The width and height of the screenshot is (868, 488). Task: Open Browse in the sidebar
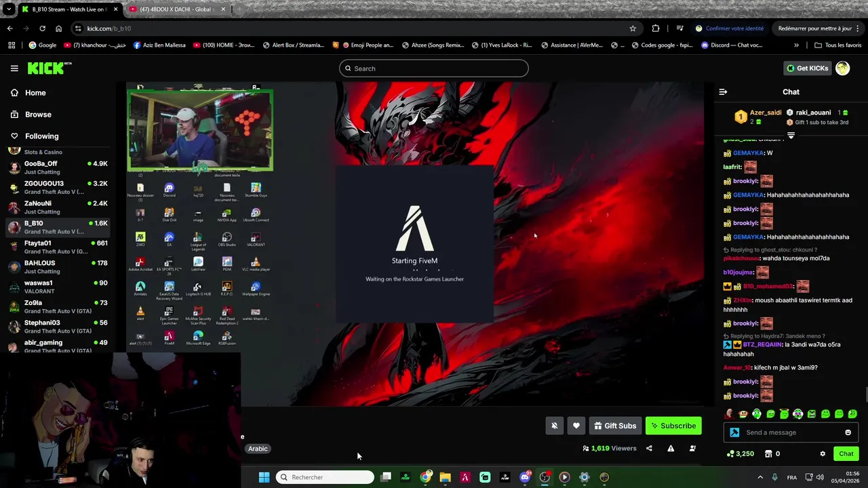coord(38,115)
